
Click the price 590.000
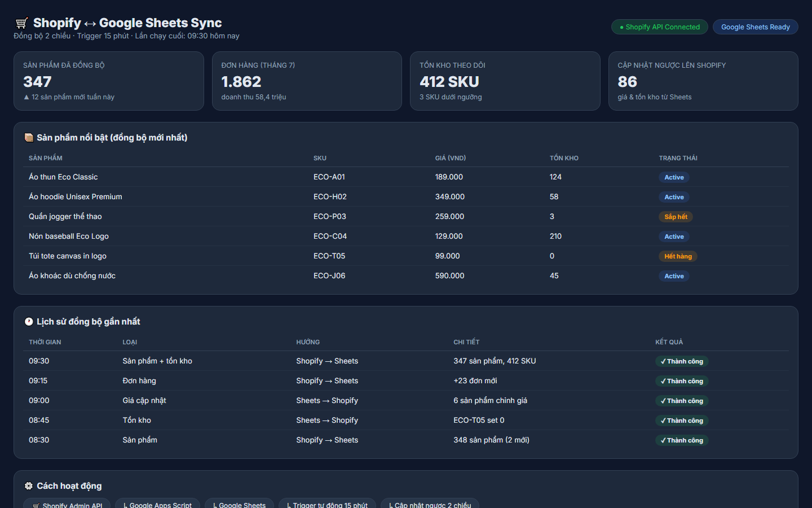(450, 276)
